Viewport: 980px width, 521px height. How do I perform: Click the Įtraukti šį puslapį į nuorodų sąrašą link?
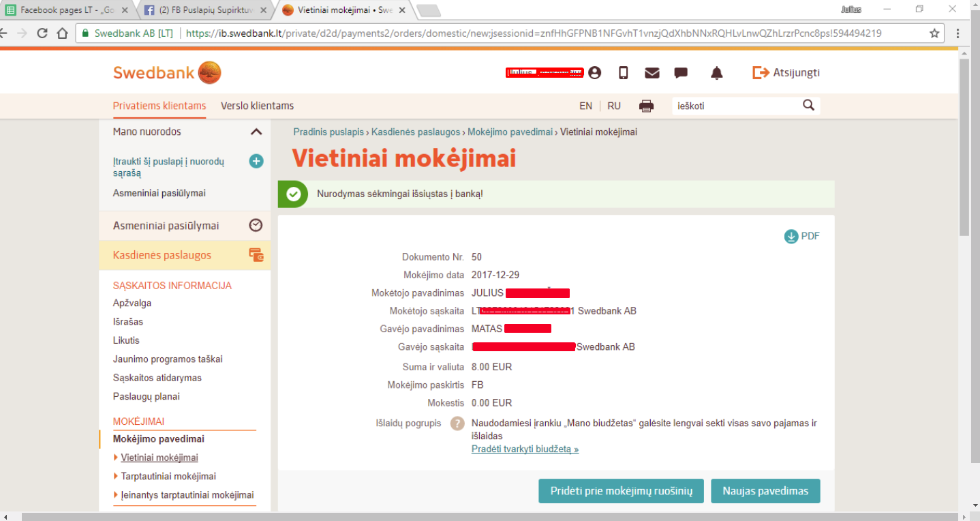coord(168,167)
